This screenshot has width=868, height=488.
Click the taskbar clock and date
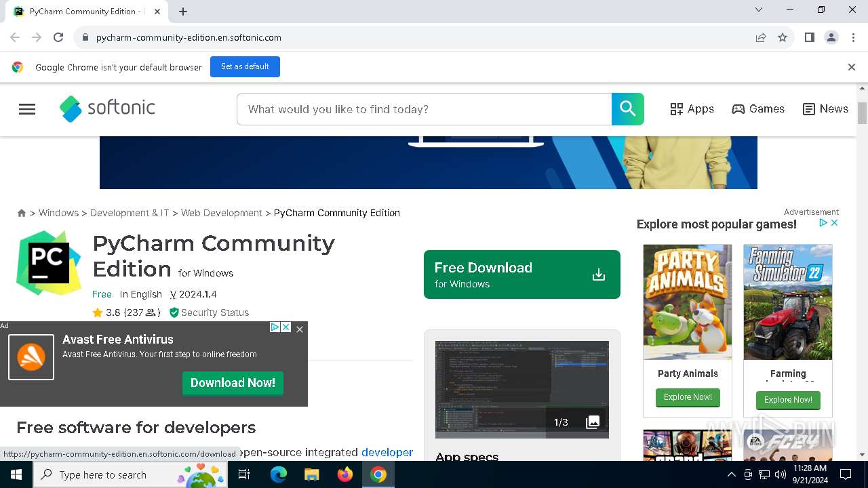point(810,474)
